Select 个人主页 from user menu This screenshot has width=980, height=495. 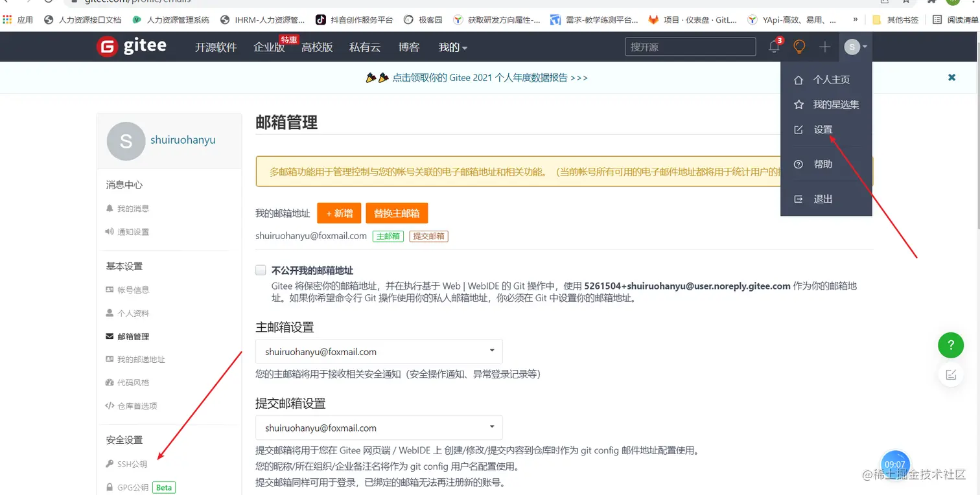tap(826, 80)
